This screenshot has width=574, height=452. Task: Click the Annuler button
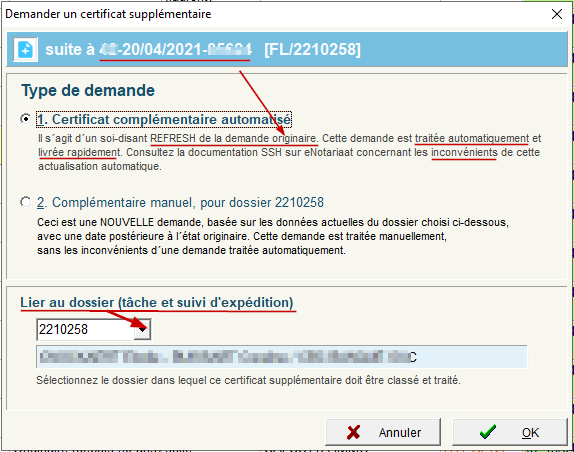click(x=383, y=432)
